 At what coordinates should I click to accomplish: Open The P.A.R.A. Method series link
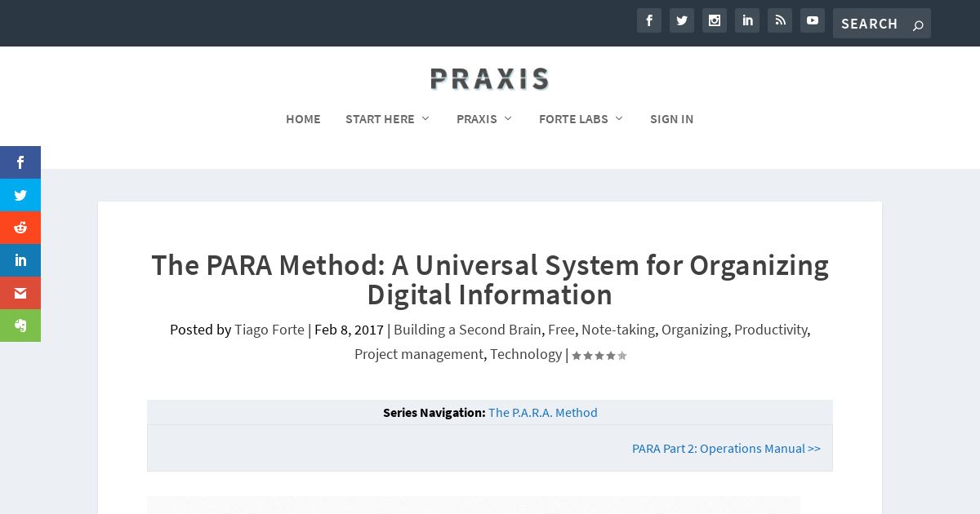543,413
